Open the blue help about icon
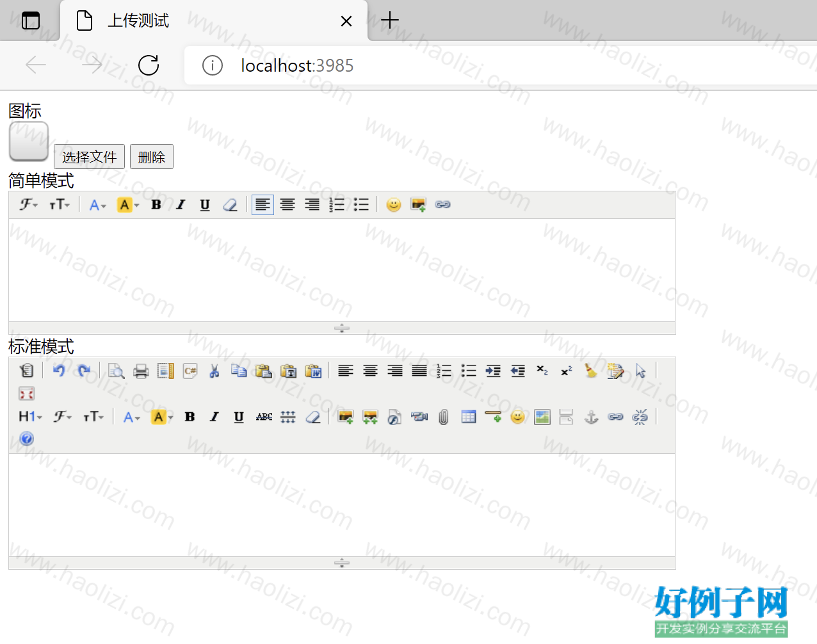The image size is (817, 644). tap(27, 439)
